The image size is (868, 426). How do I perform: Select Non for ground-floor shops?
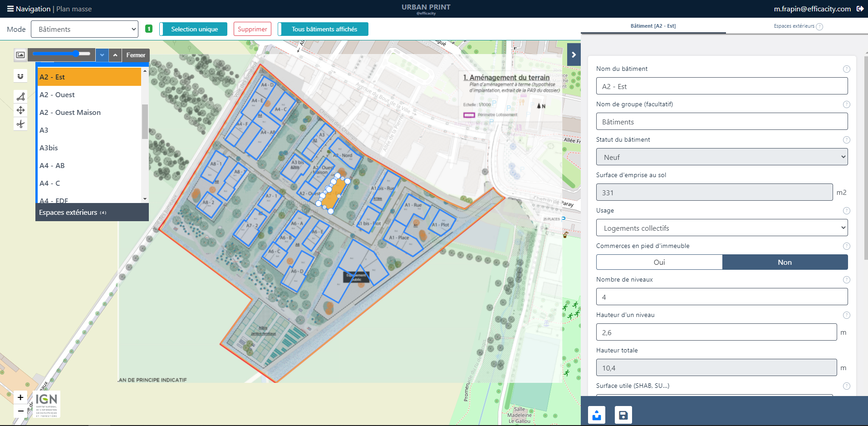point(785,262)
